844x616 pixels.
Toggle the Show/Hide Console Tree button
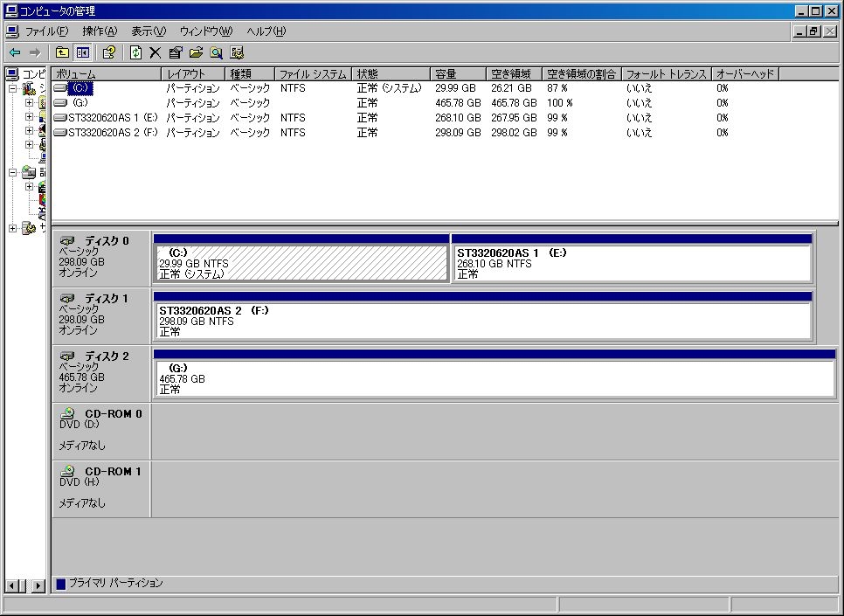(x=83, y=52)
